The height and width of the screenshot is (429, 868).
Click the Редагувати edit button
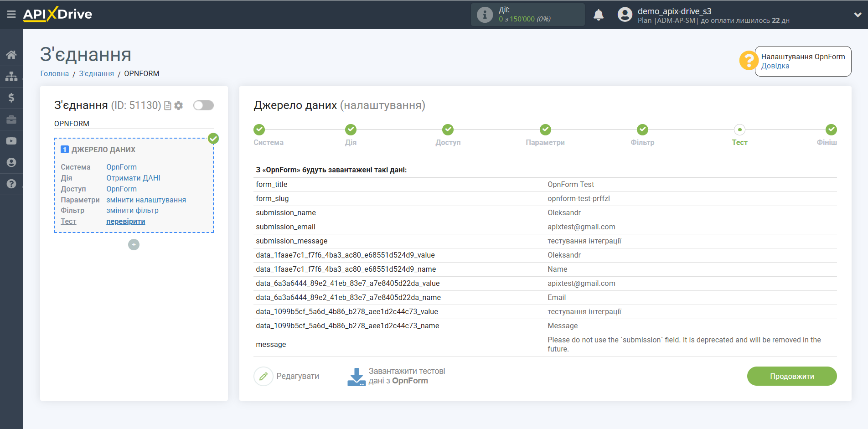[x=286, y=376]
